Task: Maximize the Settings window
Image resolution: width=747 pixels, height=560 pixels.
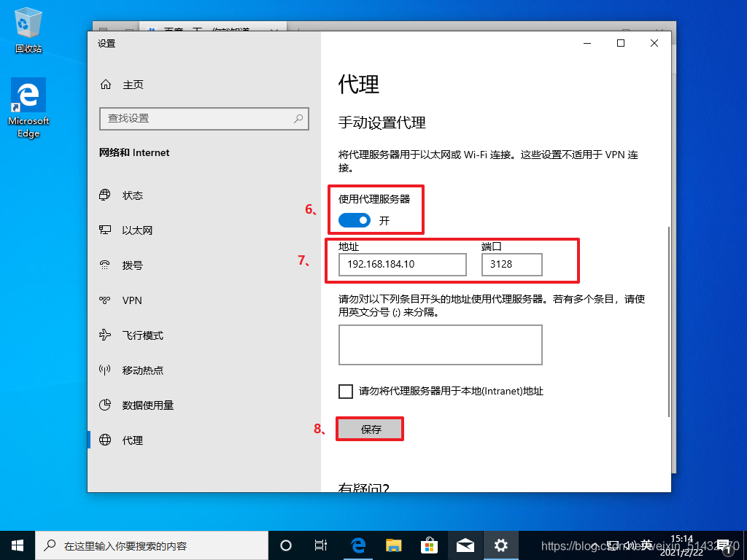Action: coord(621,43)
